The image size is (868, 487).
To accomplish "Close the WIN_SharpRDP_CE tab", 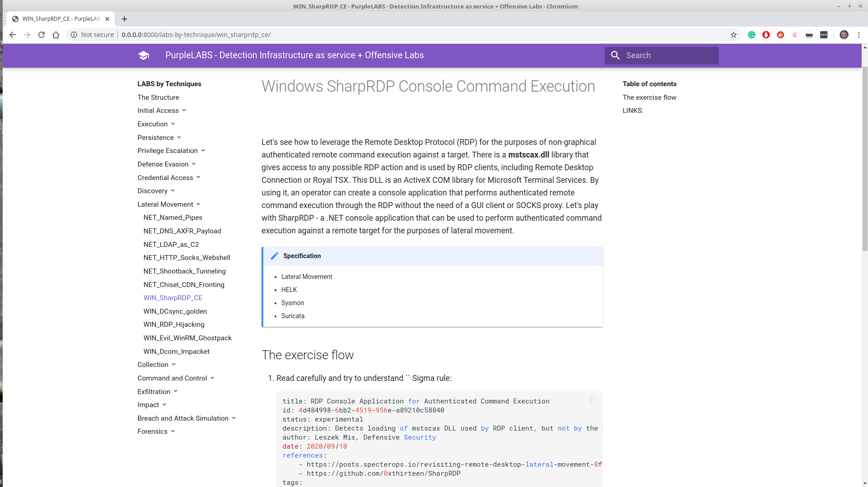I will [107, 19].
